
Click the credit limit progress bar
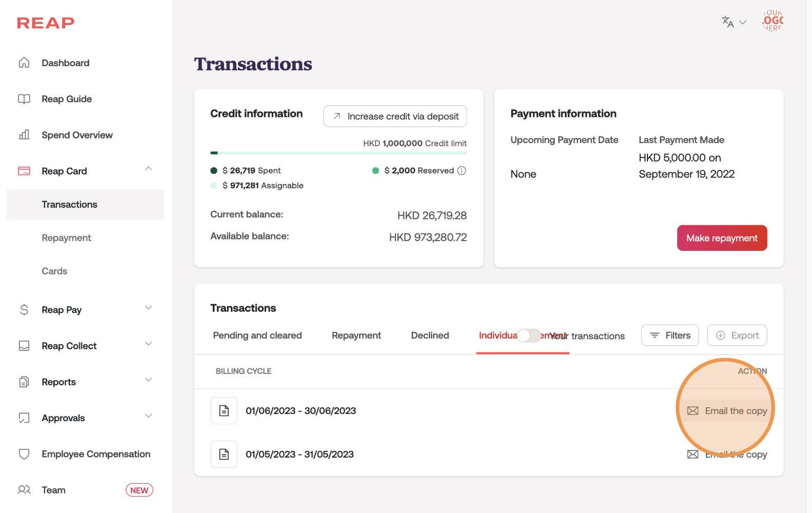click(x=338, y=153)
